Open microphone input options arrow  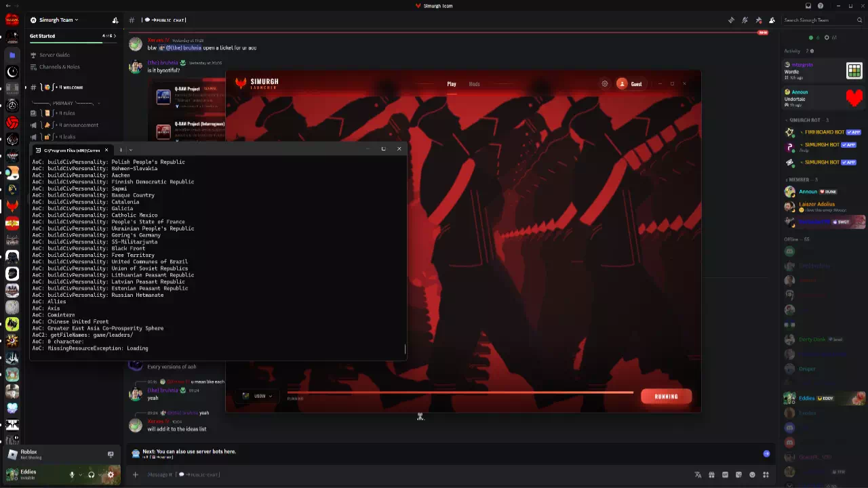pyautogui.click(x=80, y=474)
